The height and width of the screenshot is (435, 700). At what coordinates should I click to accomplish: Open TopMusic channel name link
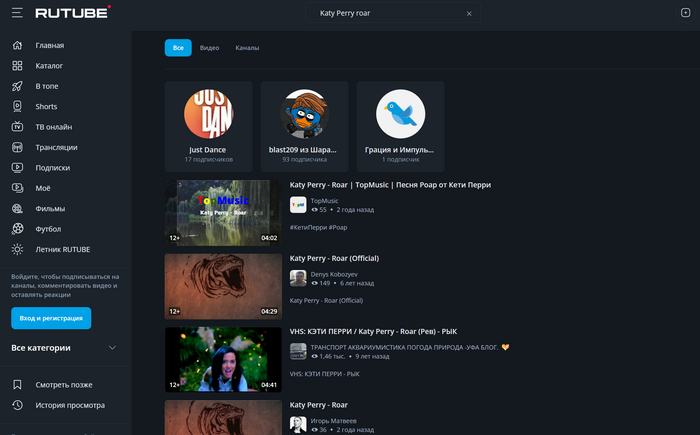(325, 201)
